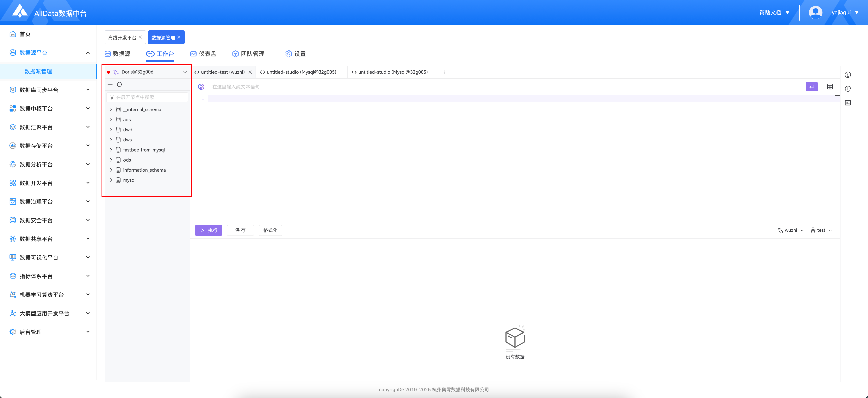Close the untitled-test (wuzhi) editor tab

[x=250, y=72]
